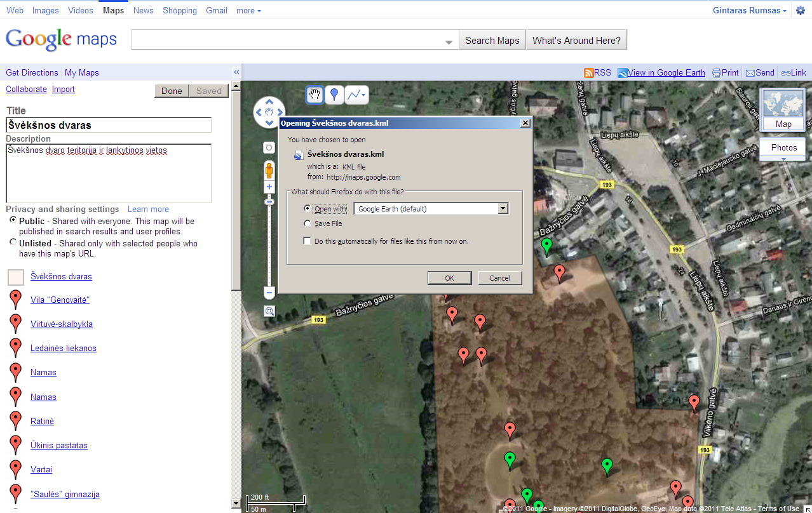
Task: Select the Unlisted privacy option
Action: pos(13,243)
